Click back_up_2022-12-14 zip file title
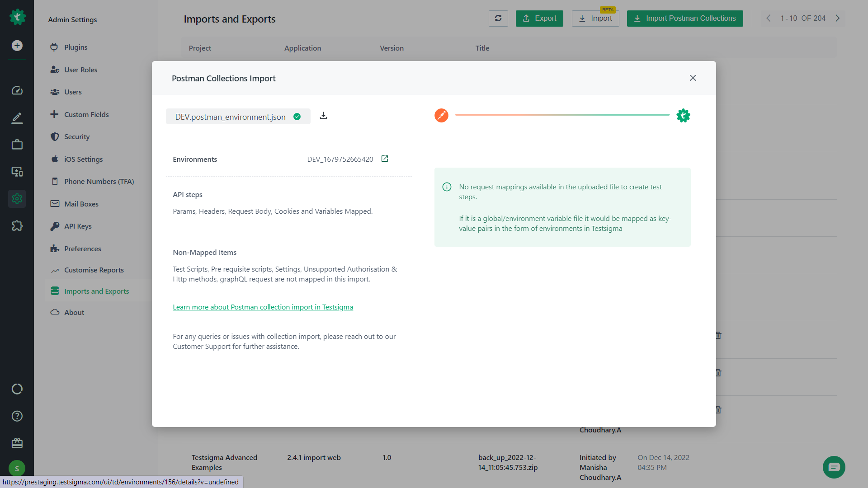 click(x=508, y=463)
